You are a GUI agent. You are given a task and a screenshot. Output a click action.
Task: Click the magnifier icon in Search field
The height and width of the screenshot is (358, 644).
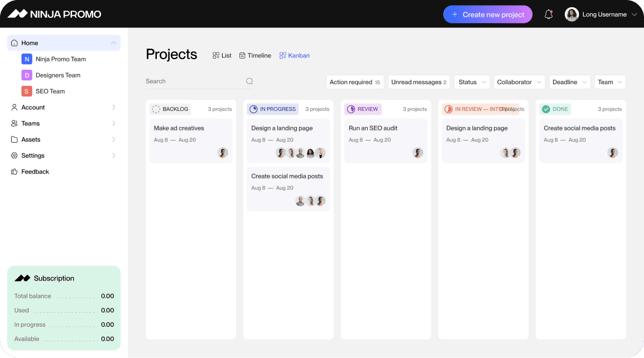(249, 81)
